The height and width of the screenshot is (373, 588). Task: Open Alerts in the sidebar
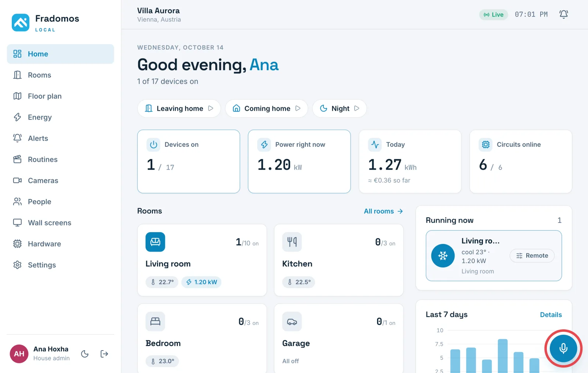click(x=61, y=138)
